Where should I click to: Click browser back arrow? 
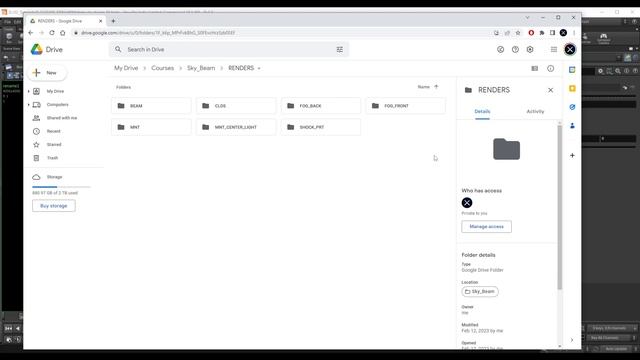point(31,33)
